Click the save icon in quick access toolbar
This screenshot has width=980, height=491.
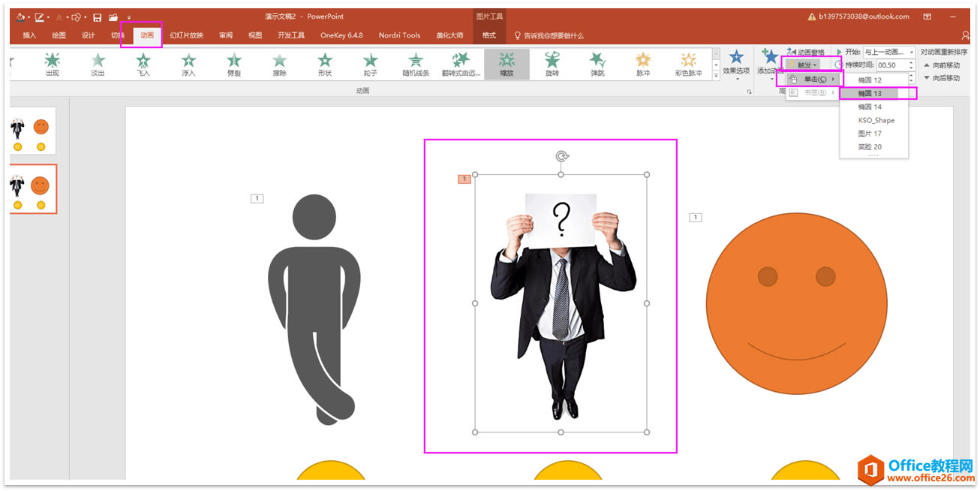[97, 17]
